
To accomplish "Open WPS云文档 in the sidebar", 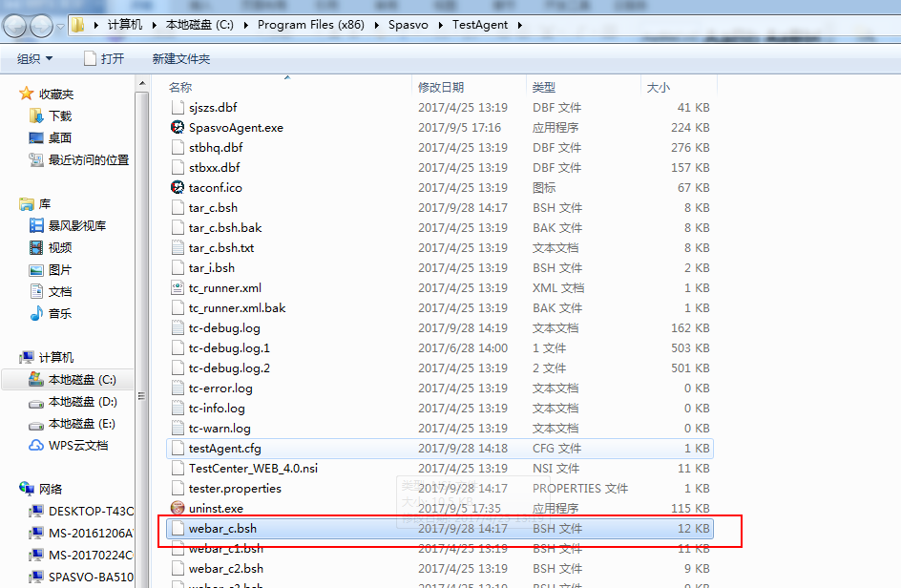I will (78, 445).
